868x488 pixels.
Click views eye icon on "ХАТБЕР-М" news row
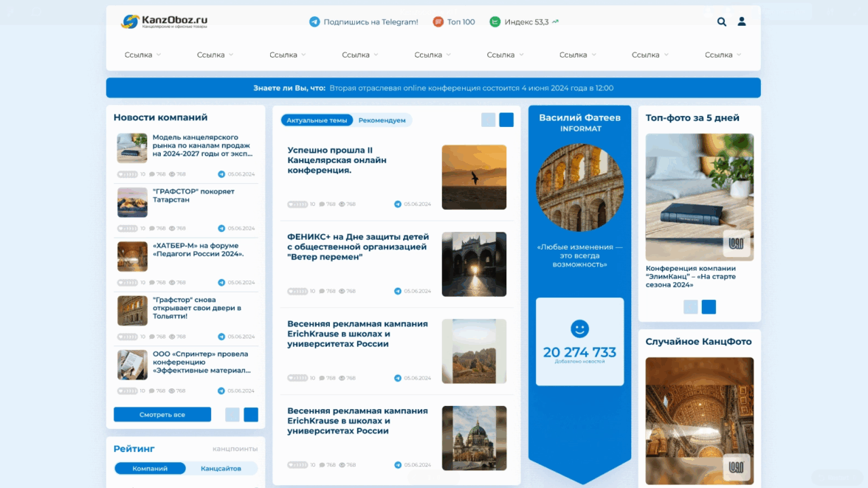point(171,283)
